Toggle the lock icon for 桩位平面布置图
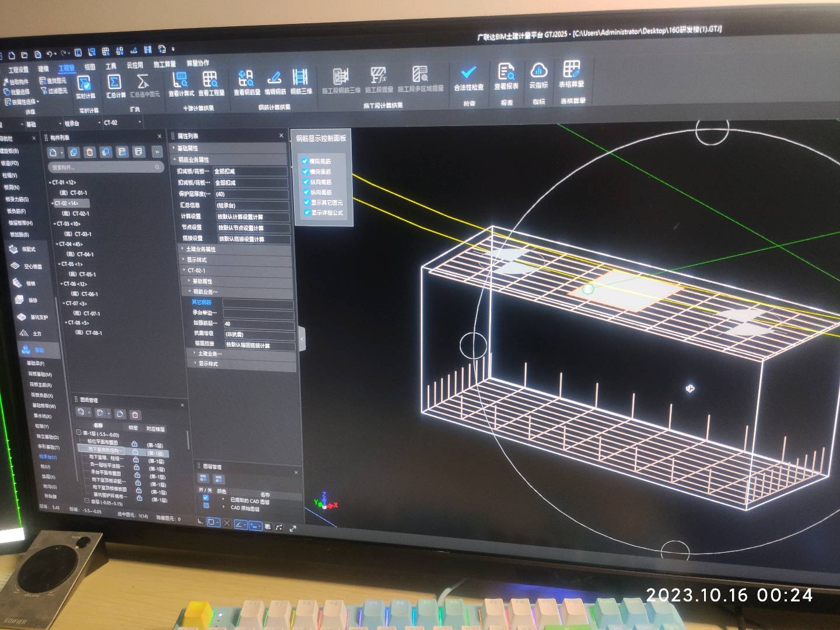 tap(135, 444)
